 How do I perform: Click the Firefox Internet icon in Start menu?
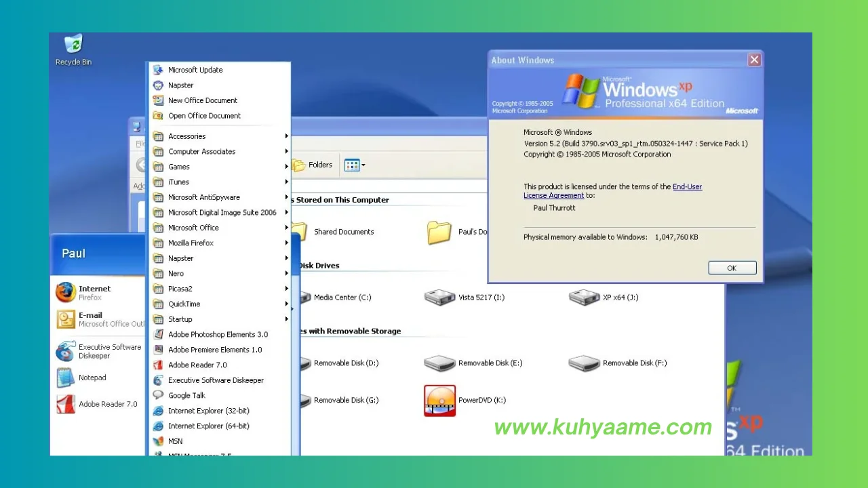point(66,292)
